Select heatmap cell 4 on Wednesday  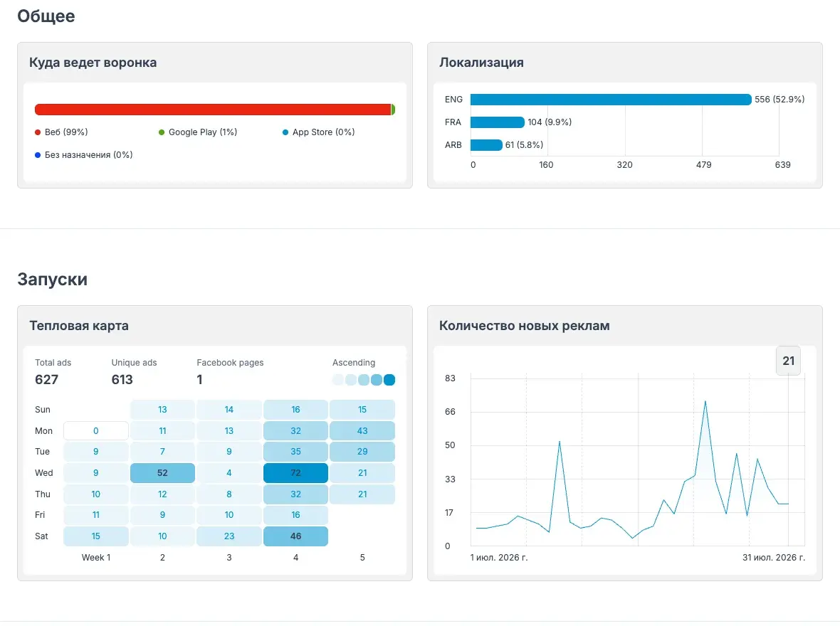[229, 473]
